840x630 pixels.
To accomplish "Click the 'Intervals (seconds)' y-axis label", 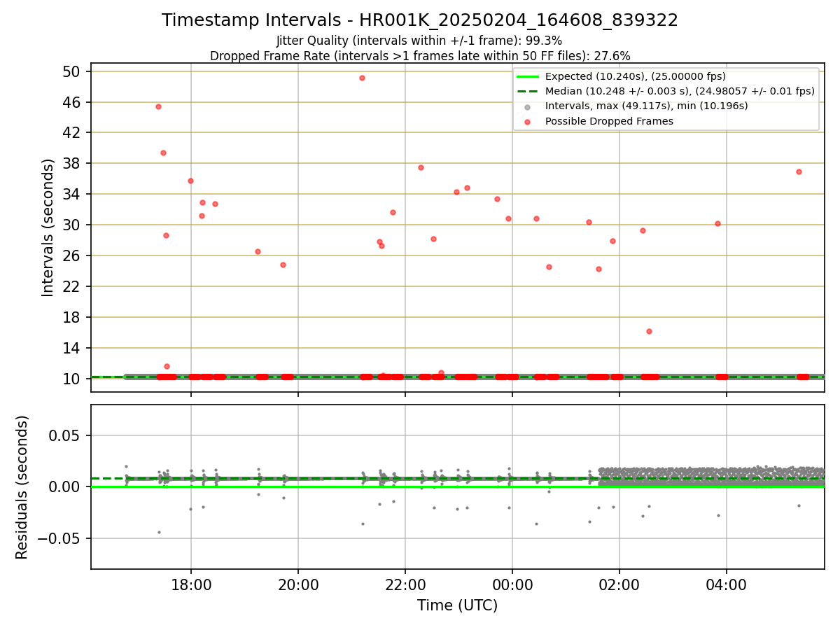I will pos(48,227).
